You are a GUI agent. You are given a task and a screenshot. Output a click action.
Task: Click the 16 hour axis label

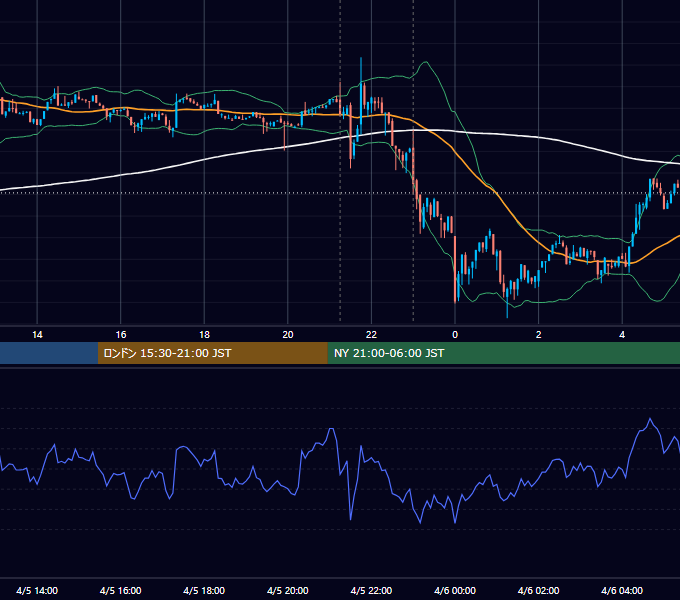[121, 335]
